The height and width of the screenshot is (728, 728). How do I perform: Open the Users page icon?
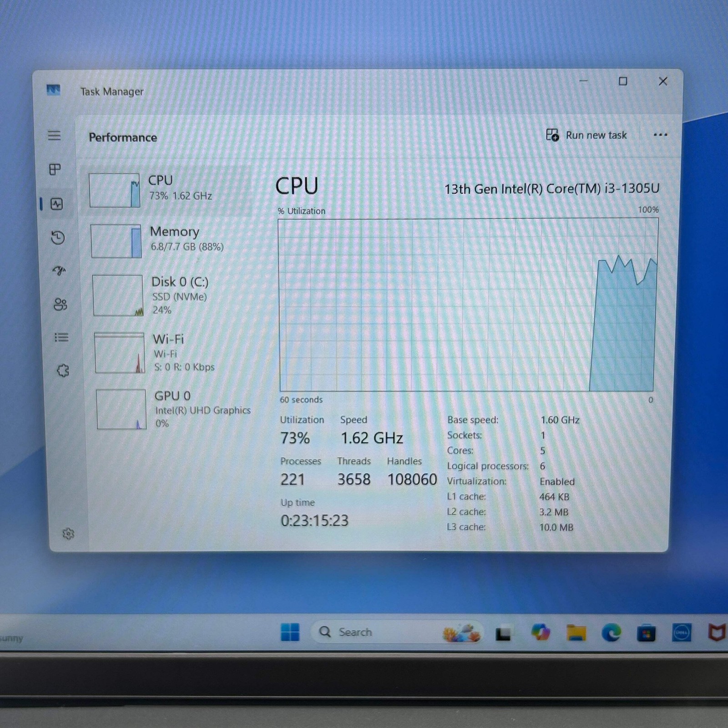[x=60, y=304]
